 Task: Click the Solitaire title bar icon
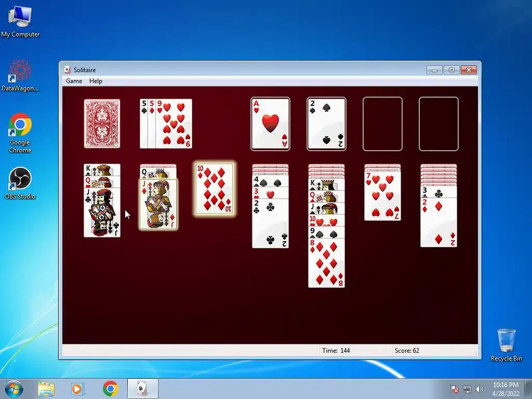click(x=67, y=70)
